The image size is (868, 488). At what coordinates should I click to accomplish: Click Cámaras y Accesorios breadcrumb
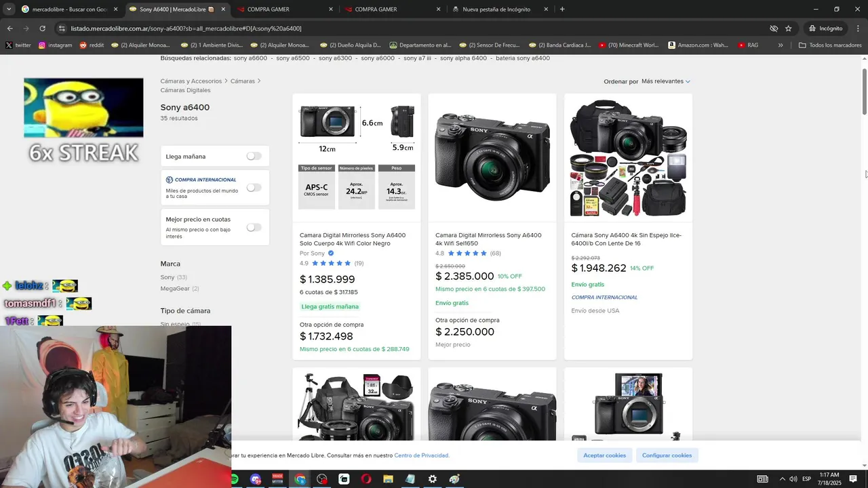pos(191,81)
